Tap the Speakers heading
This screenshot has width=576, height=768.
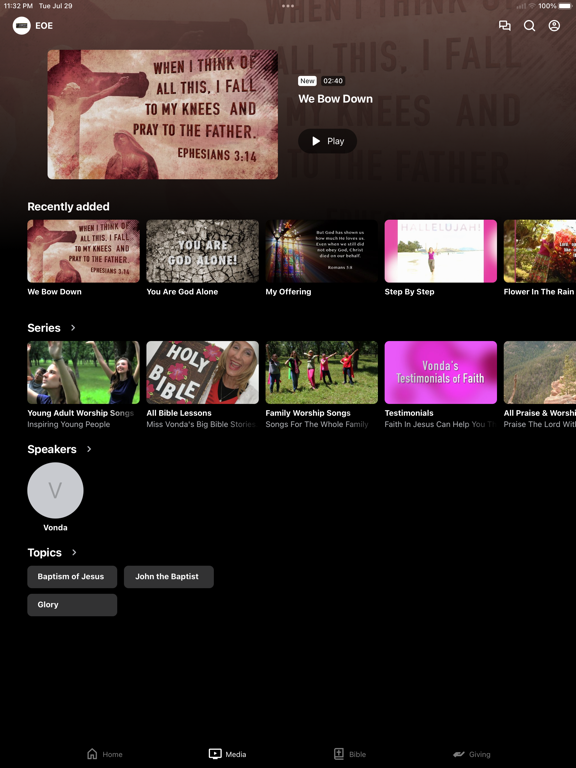[x=52, y=449]
